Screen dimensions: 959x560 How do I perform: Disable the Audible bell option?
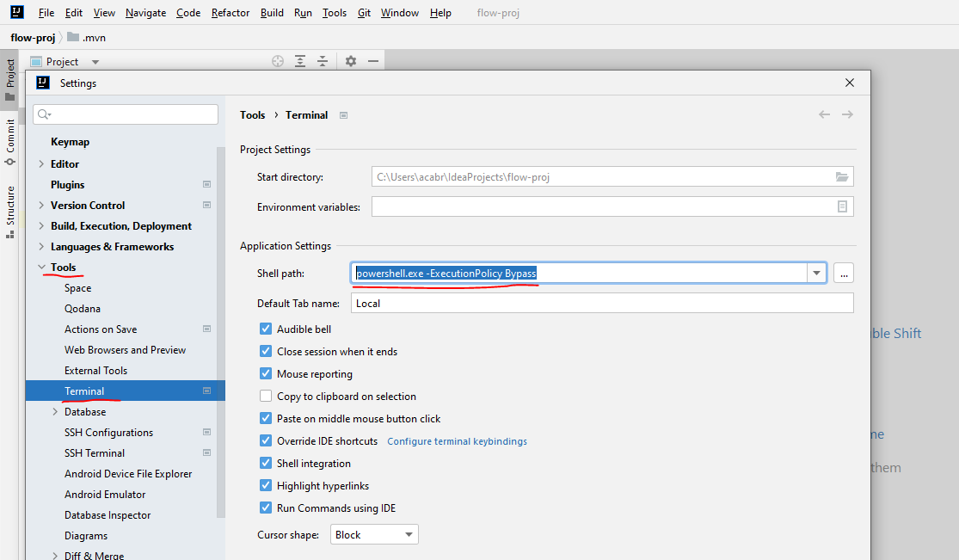pyautogui.click(x=266, y=329)
